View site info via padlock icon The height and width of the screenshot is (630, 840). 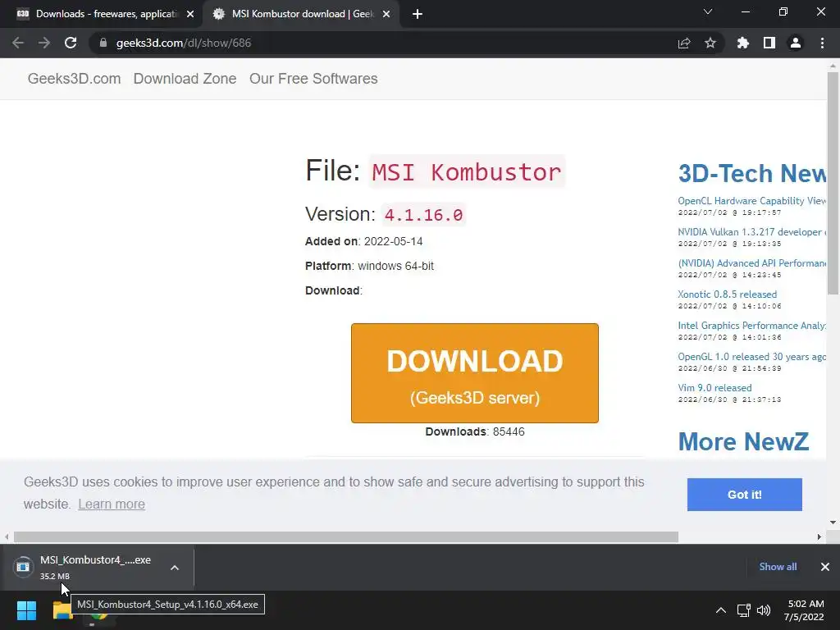(103, 43)
